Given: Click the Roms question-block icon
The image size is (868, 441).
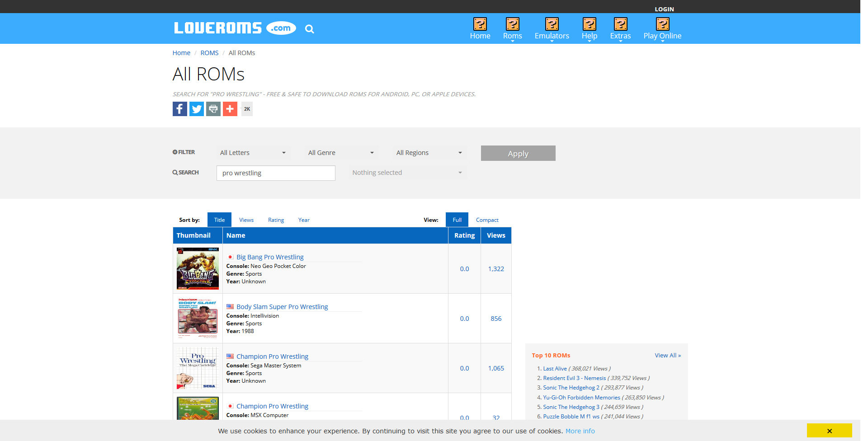Looking at the screenshot, I should 513,23.
